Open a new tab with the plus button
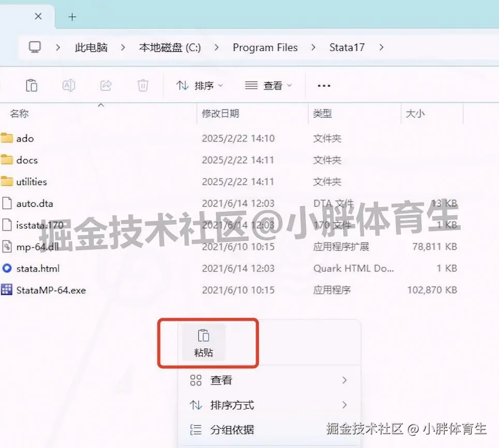The height and width of the screenshot is (448, 499). (x=72, y=16)
